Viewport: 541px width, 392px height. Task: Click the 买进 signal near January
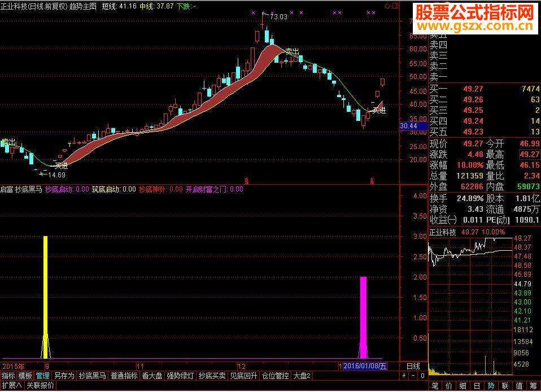(x=379, y=110)
